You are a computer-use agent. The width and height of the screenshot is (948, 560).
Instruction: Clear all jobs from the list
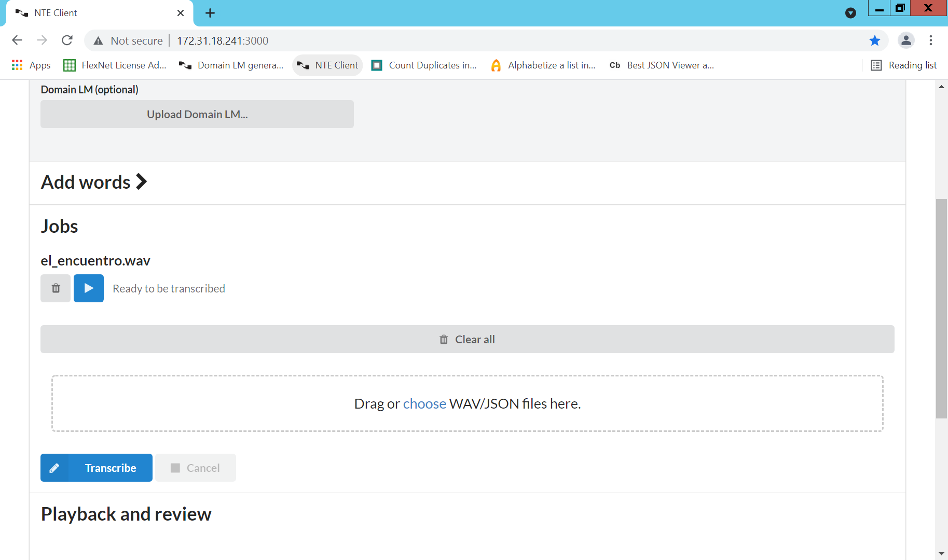466,339
